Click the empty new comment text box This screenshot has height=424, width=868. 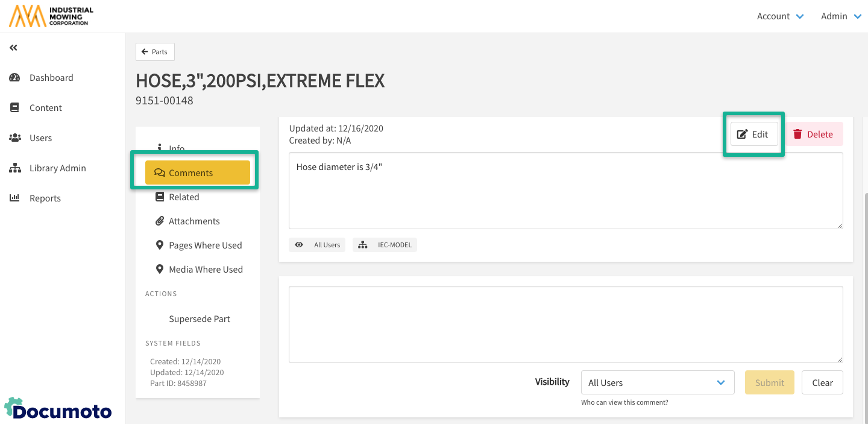pos(565,324)
